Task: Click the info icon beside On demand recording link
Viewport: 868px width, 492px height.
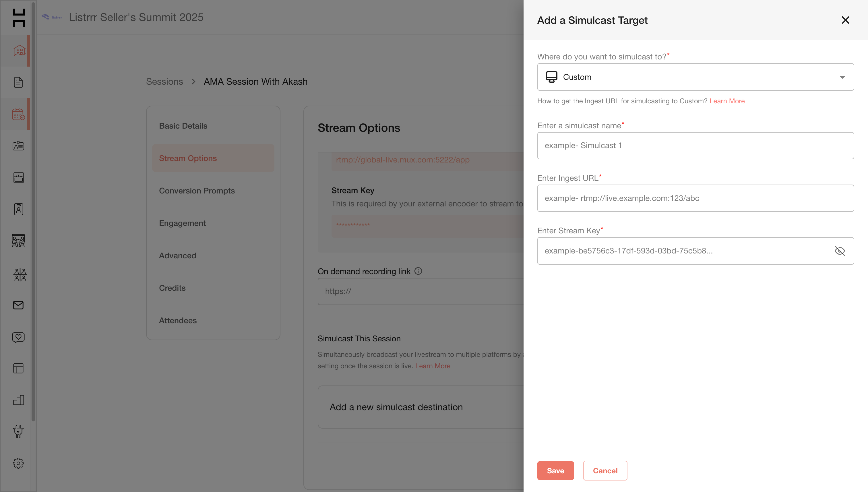Action: tap(418, 271)
